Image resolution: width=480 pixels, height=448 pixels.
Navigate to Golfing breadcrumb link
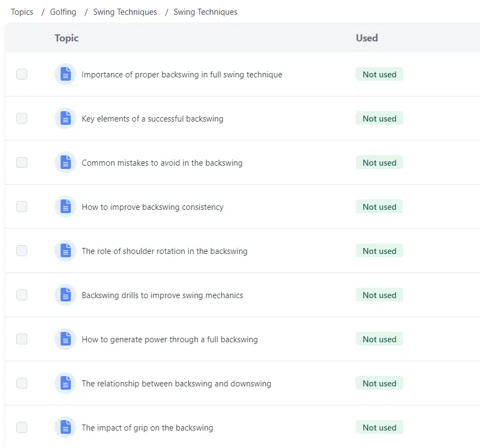point(63,12)
